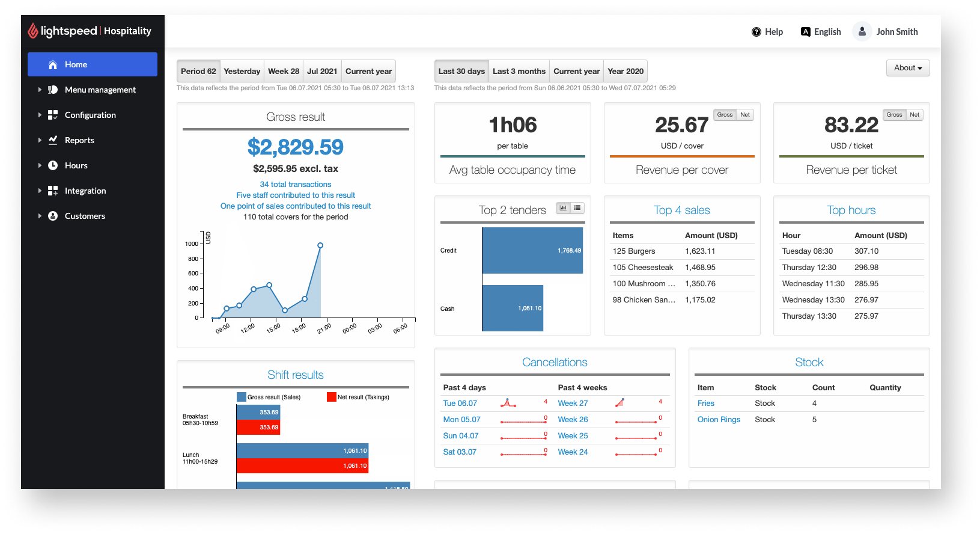Open the Top 4 sales heading link

coord(682,210)
